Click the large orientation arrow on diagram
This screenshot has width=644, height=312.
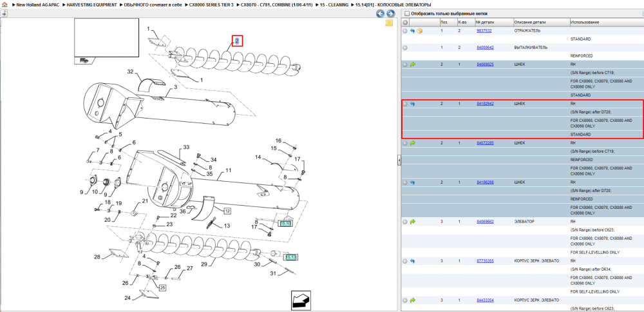(301, 300)
